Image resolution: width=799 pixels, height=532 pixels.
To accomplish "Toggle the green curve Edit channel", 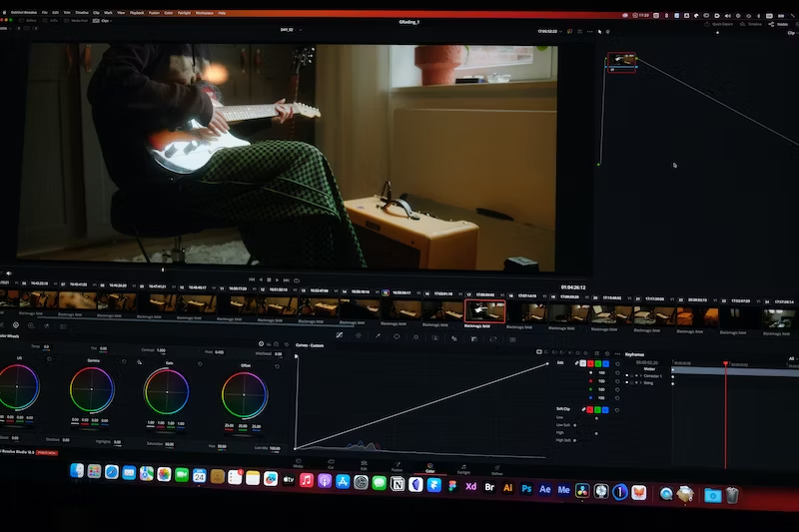I will 597,363.
